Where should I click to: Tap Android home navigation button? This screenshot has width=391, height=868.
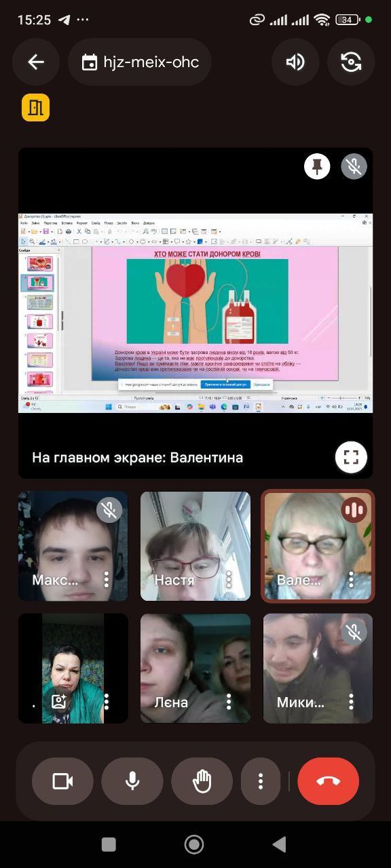(194, 844)
